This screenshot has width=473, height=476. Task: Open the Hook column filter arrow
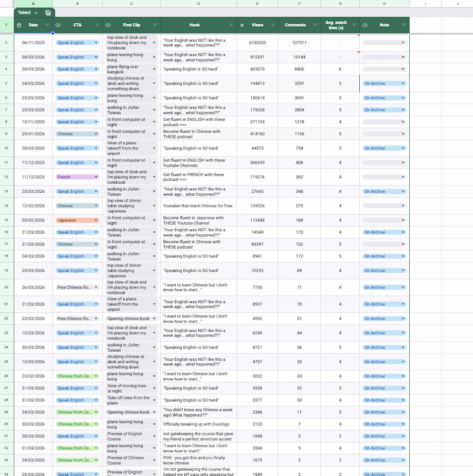(231, 25)
